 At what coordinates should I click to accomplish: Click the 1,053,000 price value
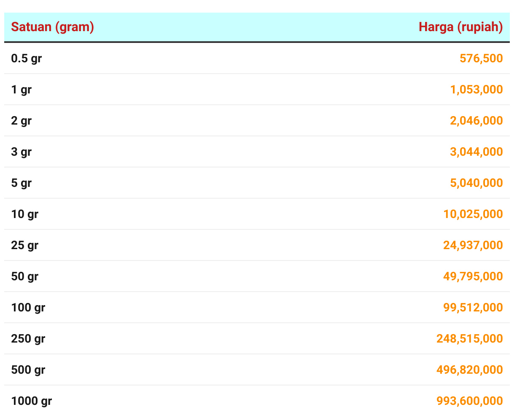pyautogui.click(x=477, y=89)
